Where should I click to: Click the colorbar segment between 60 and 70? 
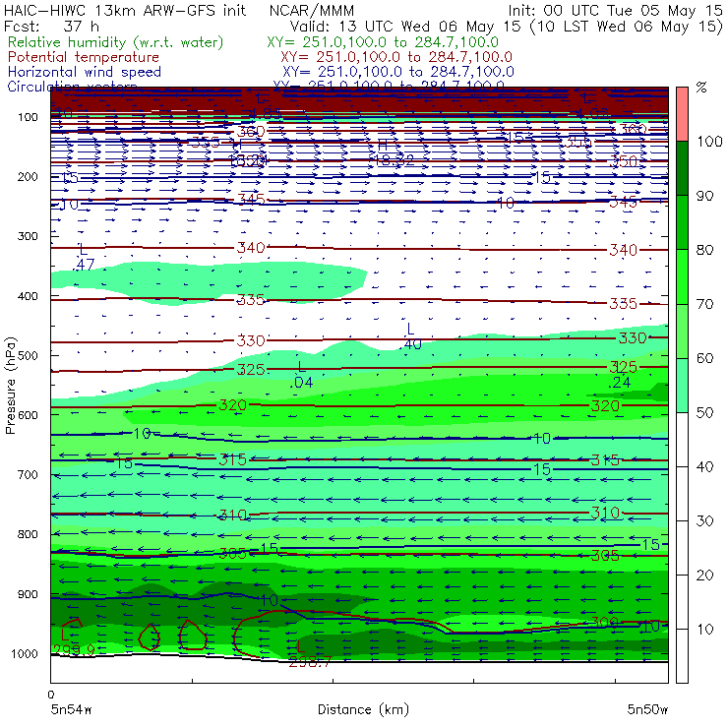coord(682,331)
